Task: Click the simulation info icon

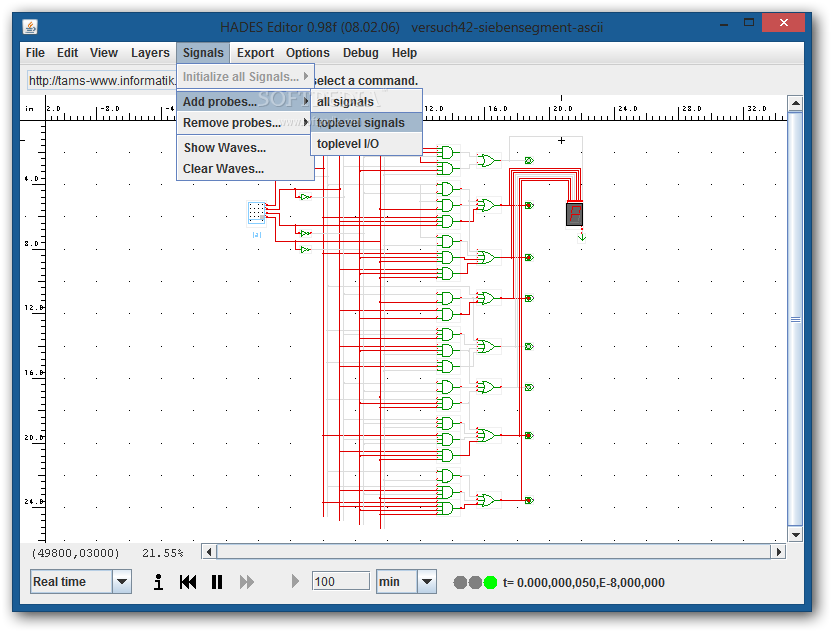Action: click(x=158, y=582)
